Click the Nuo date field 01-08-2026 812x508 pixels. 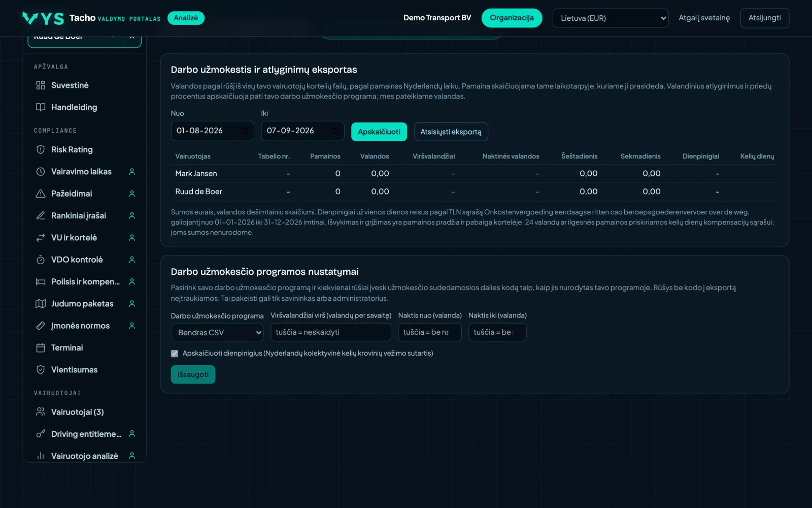pos(212,131)
